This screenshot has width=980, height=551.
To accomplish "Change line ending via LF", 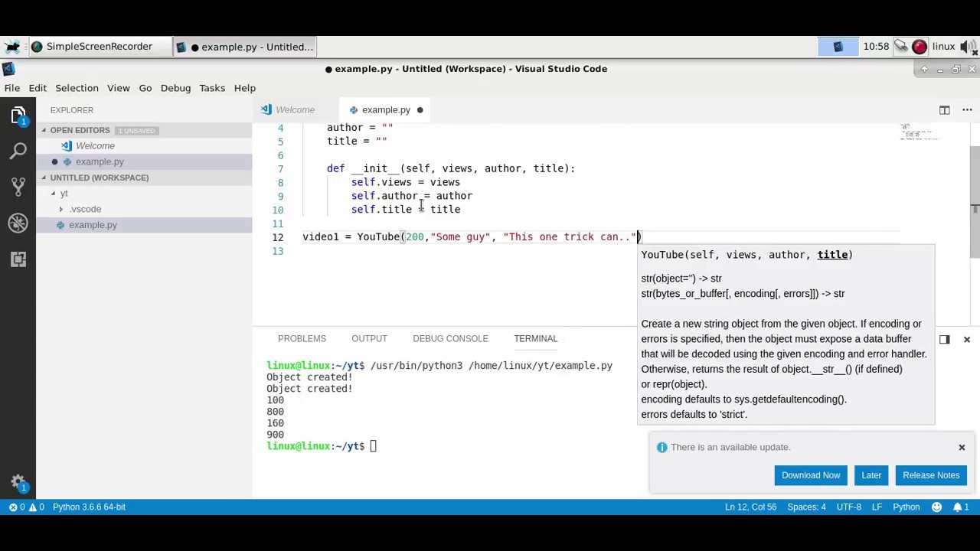I will click(x=877, y=507).
